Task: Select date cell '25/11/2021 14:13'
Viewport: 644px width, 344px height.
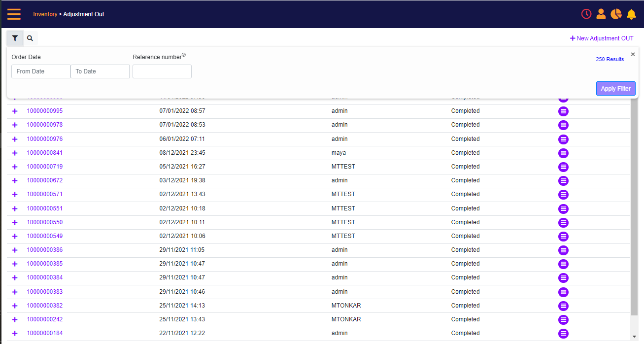Action: click(x=182, y=306)
